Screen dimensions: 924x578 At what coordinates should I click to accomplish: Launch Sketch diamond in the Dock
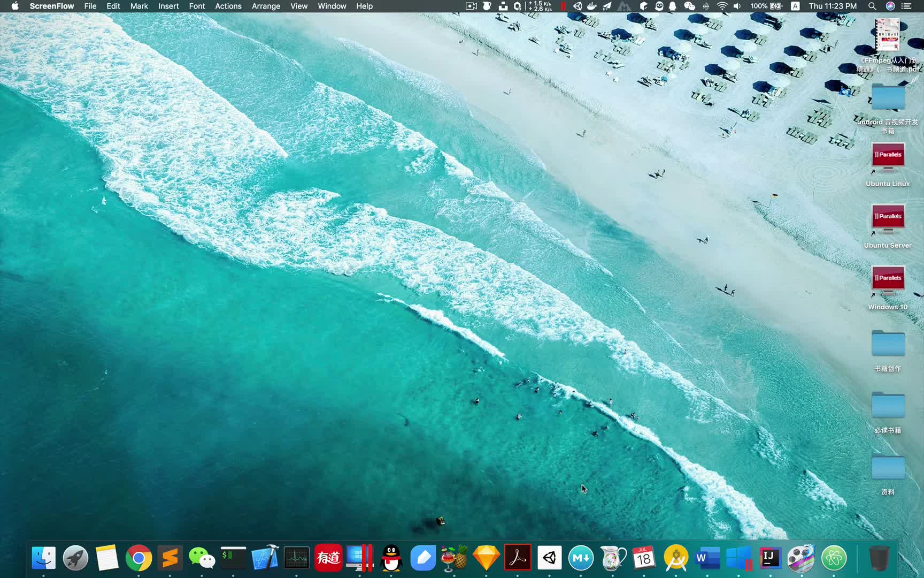(x=486, y=558)
